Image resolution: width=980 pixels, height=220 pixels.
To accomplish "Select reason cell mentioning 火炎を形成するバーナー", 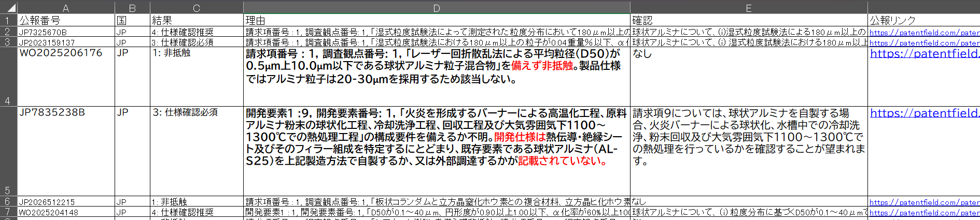I will (x=437, y=151).
